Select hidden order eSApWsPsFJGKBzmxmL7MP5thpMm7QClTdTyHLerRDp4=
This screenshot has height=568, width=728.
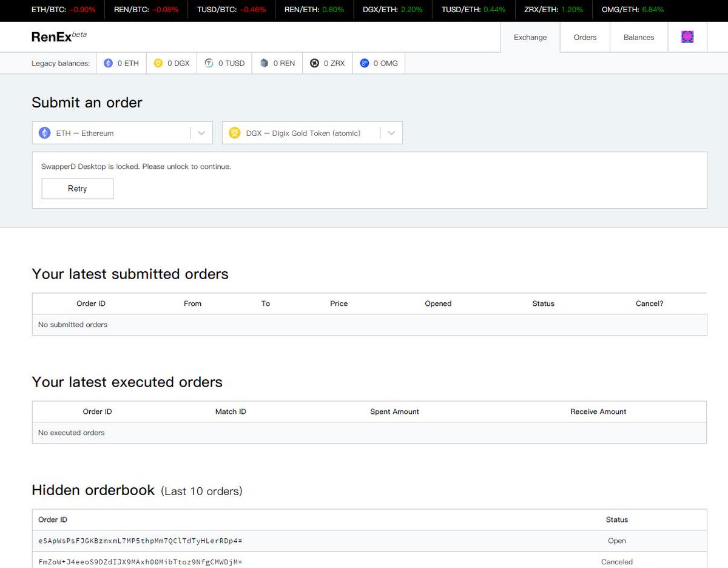(140, 541)
